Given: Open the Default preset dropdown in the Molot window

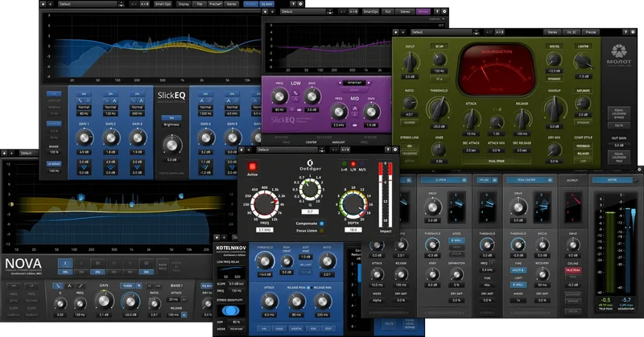Looking at the screenshot, I should pyautogui.click(x=441, y=32).
